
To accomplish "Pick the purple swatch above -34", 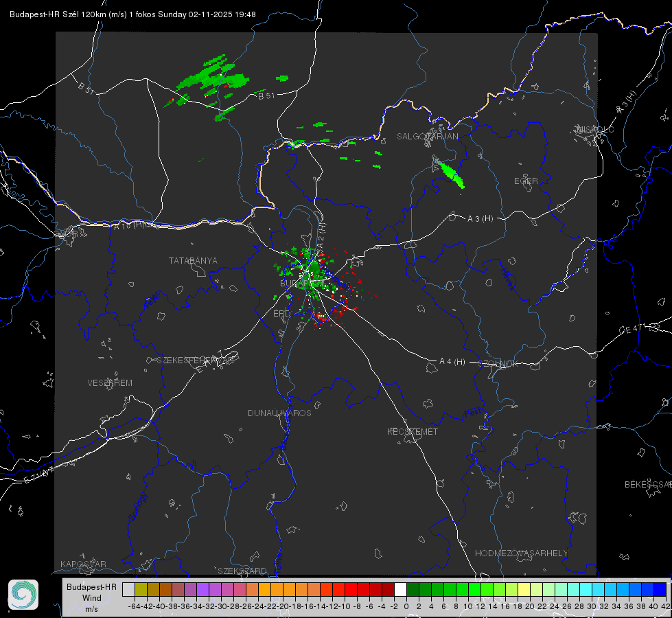I will coord(202,589).
